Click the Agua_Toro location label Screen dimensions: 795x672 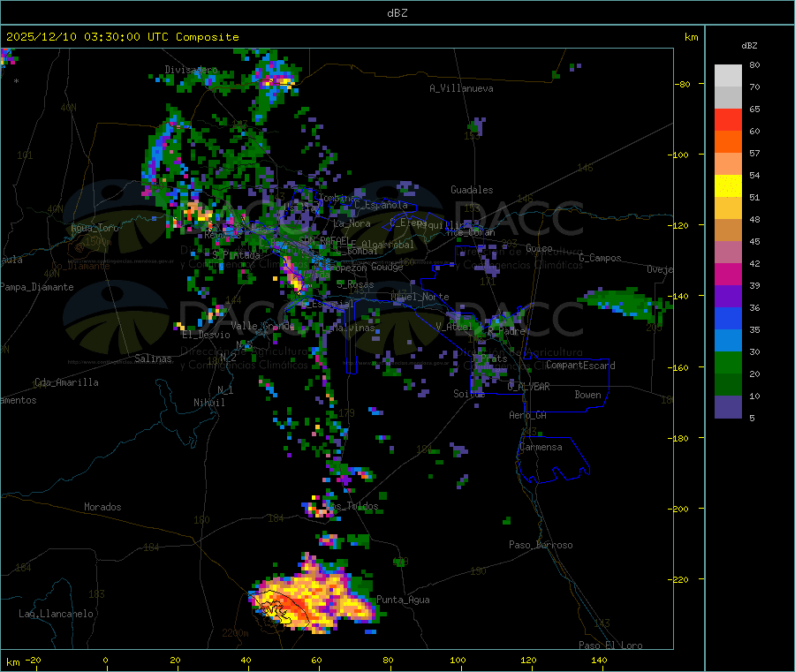click(95, 228)
